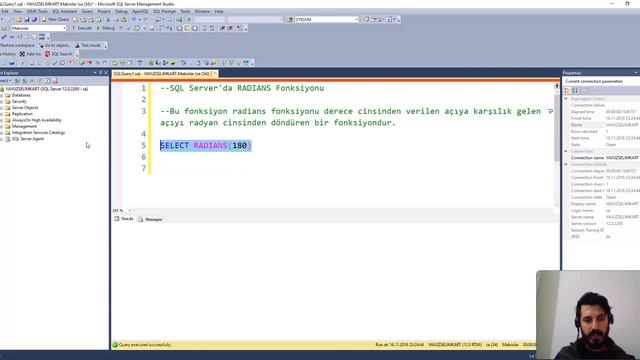Open Connect dropdown in Object Explorer
Image resolution: width=640 pixels, height=360 pixels.
click(x=6, y=81)
